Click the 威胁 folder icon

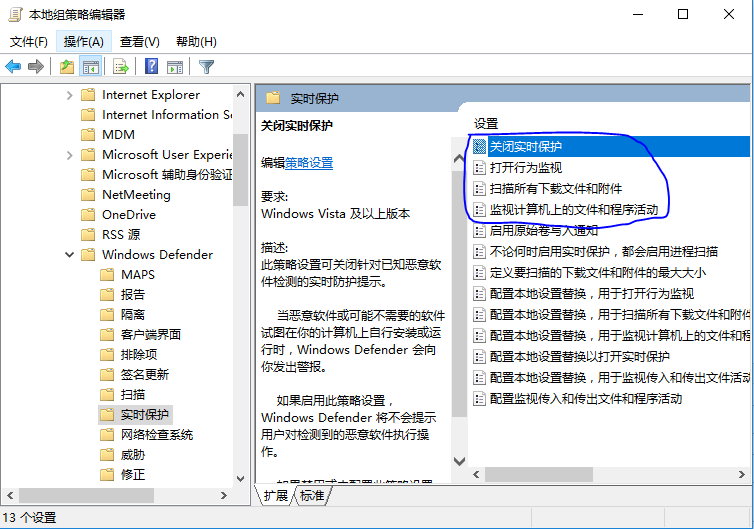pyautogui.click(x=107, y=455)
